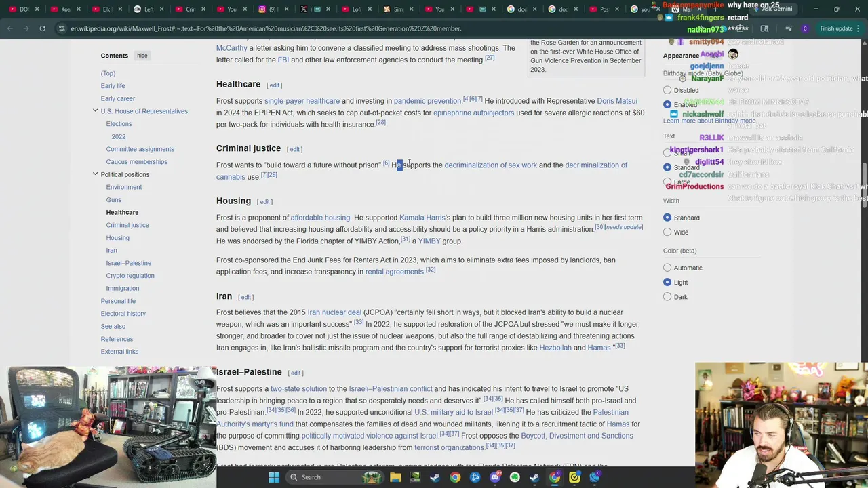Viewport: 868px width, 488px height.
Task: Edit the Criminal justice section
Action: (295, 149)
